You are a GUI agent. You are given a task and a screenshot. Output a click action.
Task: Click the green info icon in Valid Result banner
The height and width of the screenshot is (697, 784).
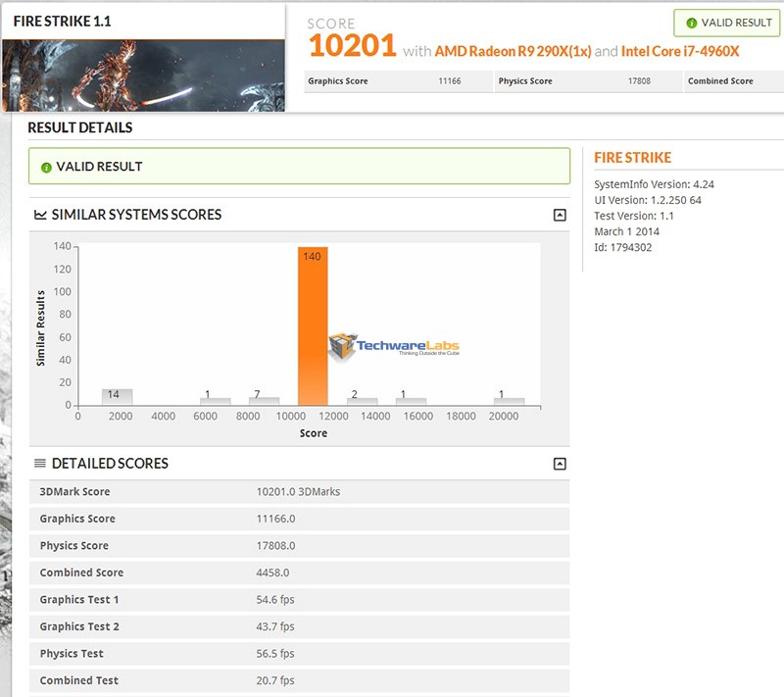pos(46,168)
